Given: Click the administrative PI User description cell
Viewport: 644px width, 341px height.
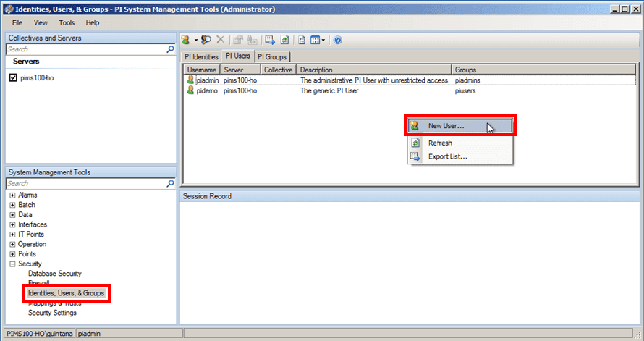Looking at the screenshot, I should [374, 80].
